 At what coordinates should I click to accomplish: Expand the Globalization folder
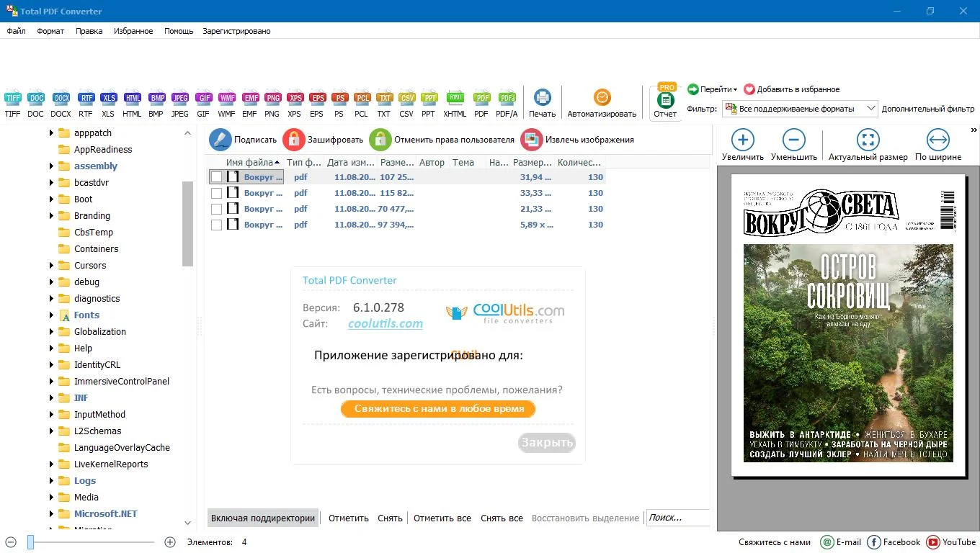(51, 332)
